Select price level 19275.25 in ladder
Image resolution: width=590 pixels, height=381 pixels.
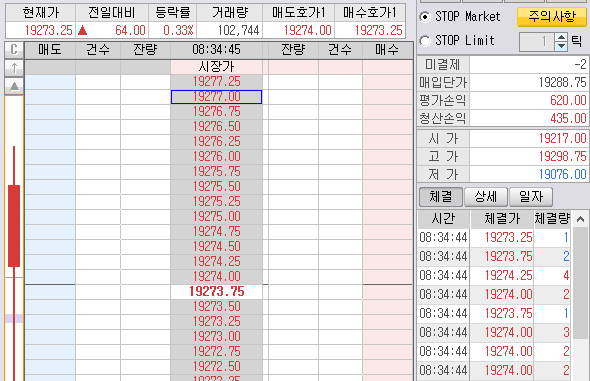pyautogui.click(x=216, y=202)
